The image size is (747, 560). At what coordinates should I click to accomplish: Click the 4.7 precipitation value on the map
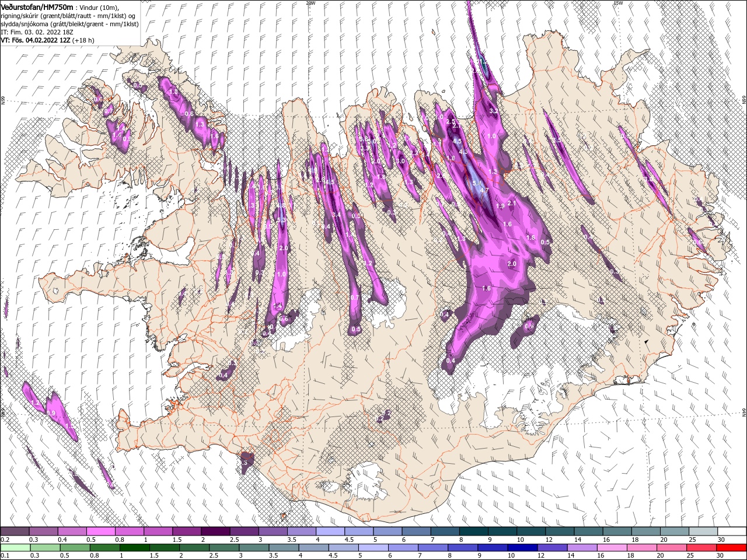tap(484, 191)
